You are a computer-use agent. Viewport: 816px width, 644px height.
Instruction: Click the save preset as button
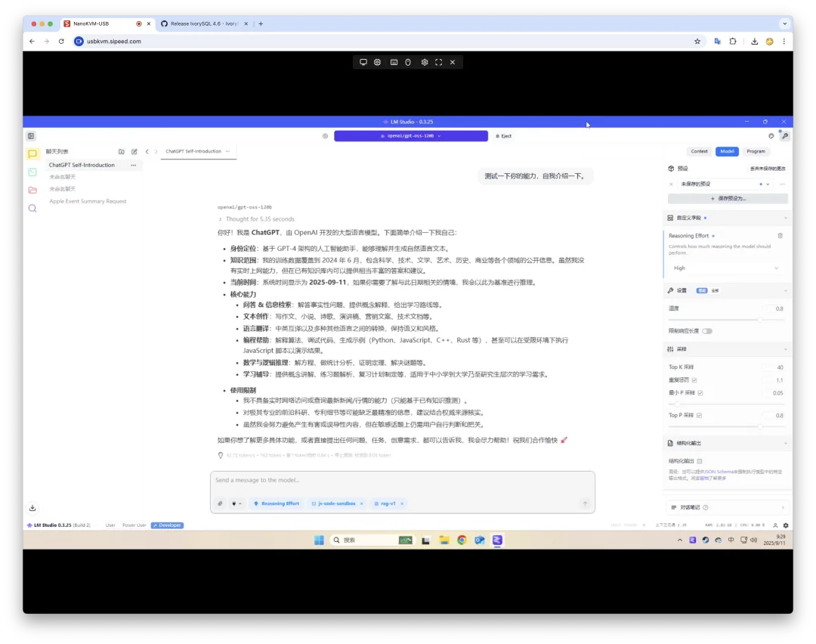[x=728, y=198]
